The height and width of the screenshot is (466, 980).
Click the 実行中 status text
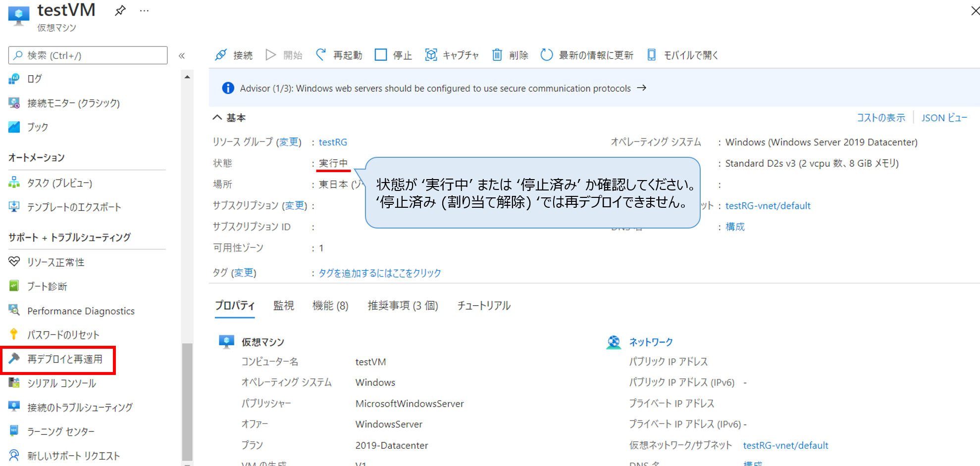click(333, 163)
